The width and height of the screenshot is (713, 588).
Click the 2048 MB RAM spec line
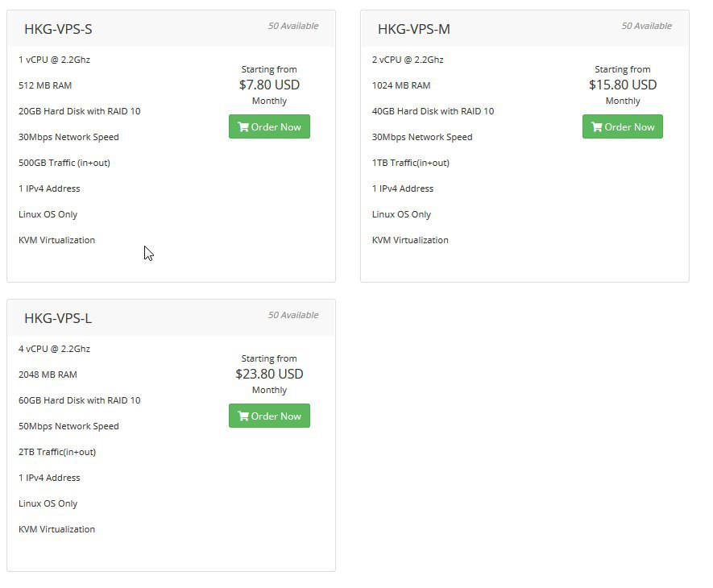48,375
